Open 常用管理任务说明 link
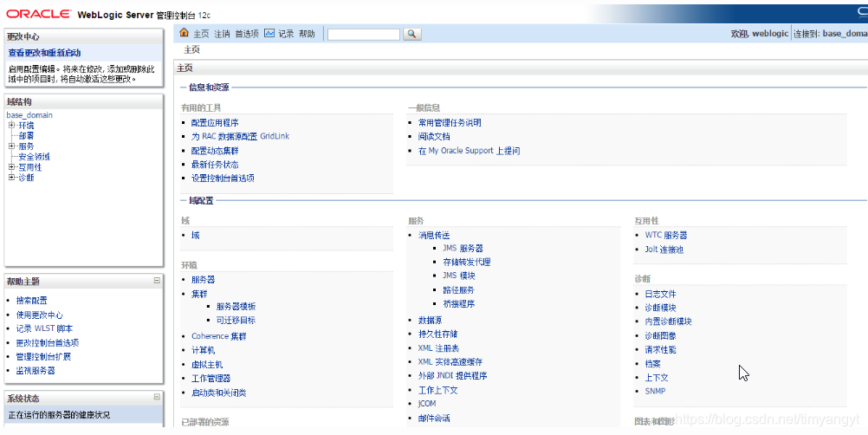This screenshot has height=435, width=868. [450, 123]
